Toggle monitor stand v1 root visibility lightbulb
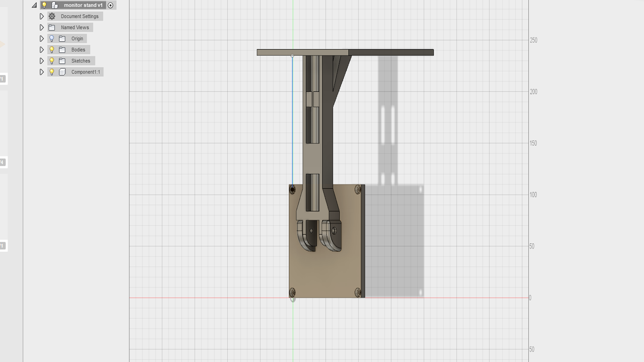Screen dimensions: 644x362 click(44, 5)
